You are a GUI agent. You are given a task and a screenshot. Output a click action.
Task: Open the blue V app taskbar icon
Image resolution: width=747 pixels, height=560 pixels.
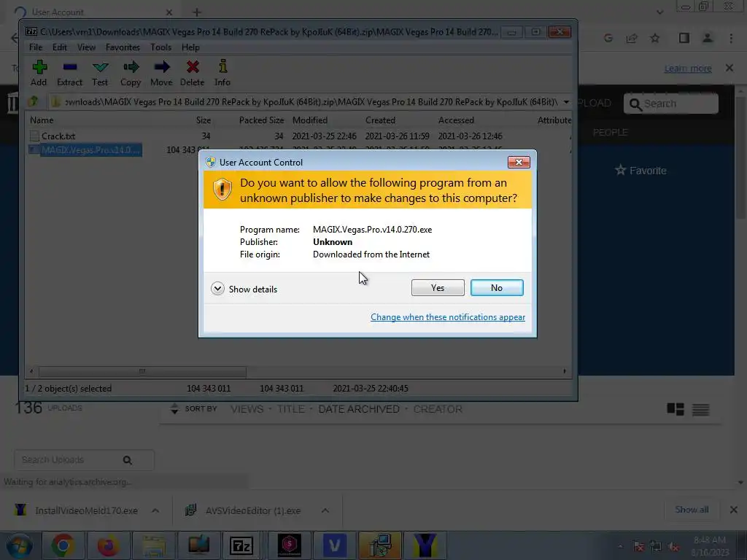[x=334, y=545]
